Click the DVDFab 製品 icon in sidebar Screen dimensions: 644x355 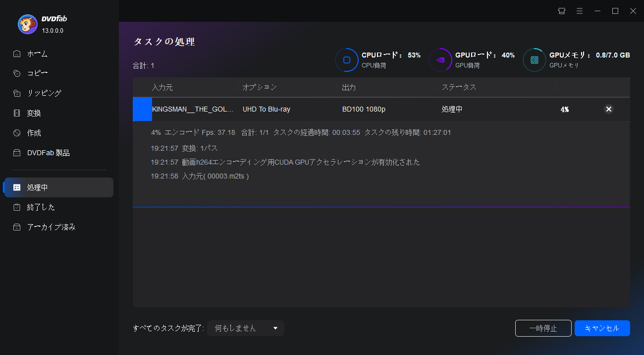(x=17, y=153)
